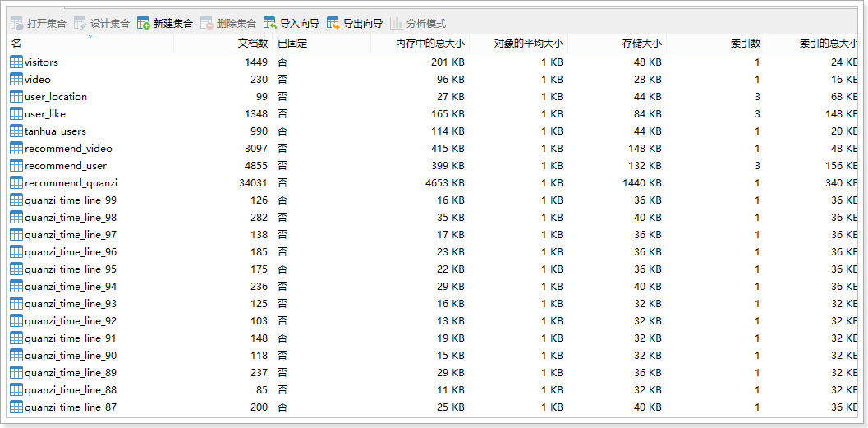This screenshot has height=428, width=868.
Task: Select the quanzi_time_line_89 row name
Action: click(71, 373)
